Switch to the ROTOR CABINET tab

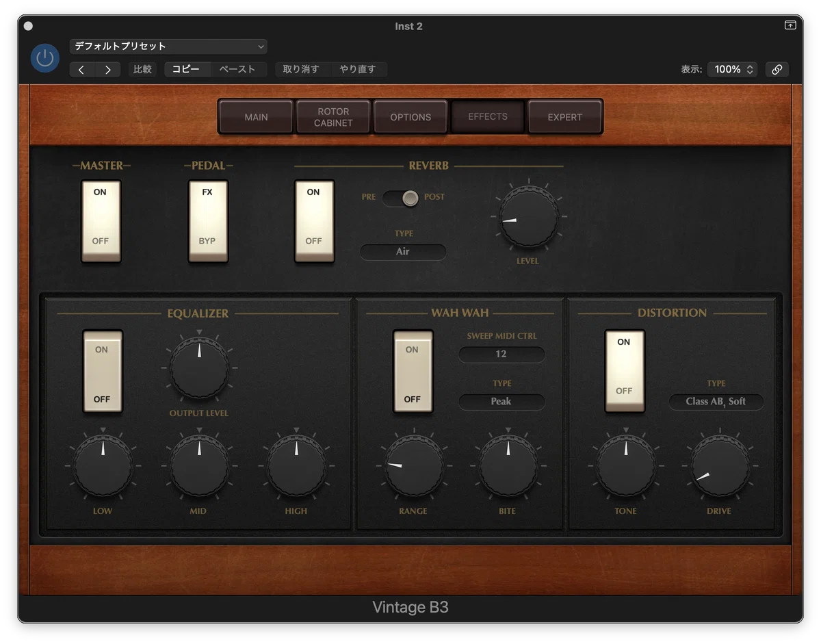(x=333, y=117)
